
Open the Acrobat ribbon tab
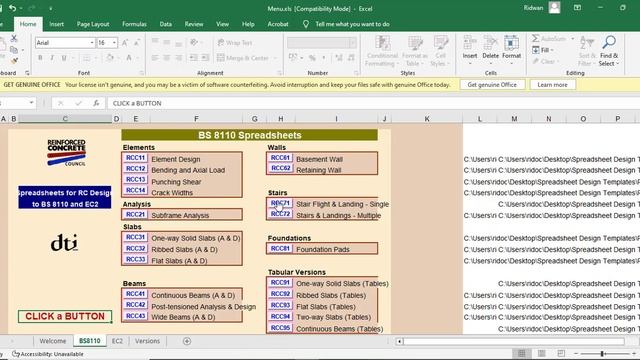pos(278,24)
